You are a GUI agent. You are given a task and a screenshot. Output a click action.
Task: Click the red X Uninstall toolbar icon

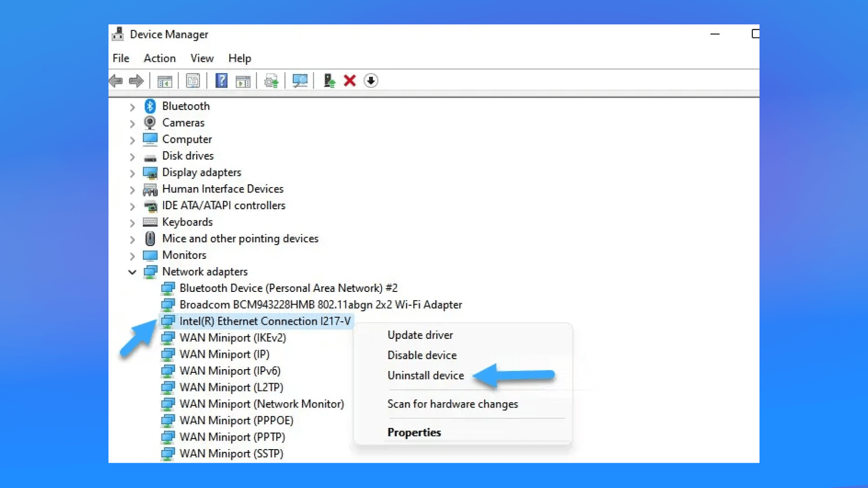350,81
